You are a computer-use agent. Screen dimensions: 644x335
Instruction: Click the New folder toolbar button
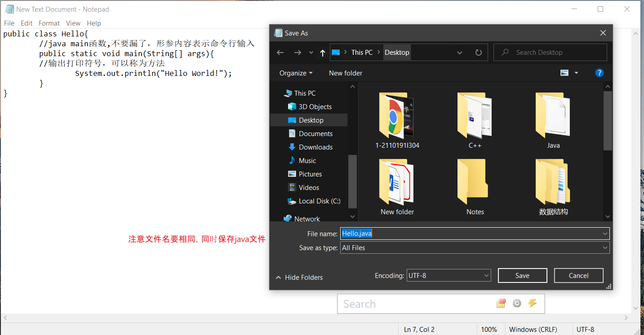point(346,72)
